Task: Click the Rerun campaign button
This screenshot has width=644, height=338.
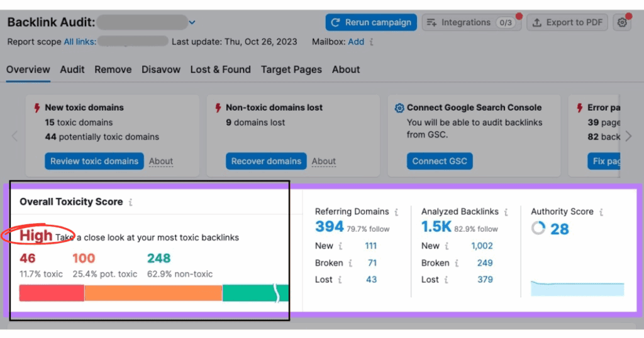Action: tap(371, 23)
